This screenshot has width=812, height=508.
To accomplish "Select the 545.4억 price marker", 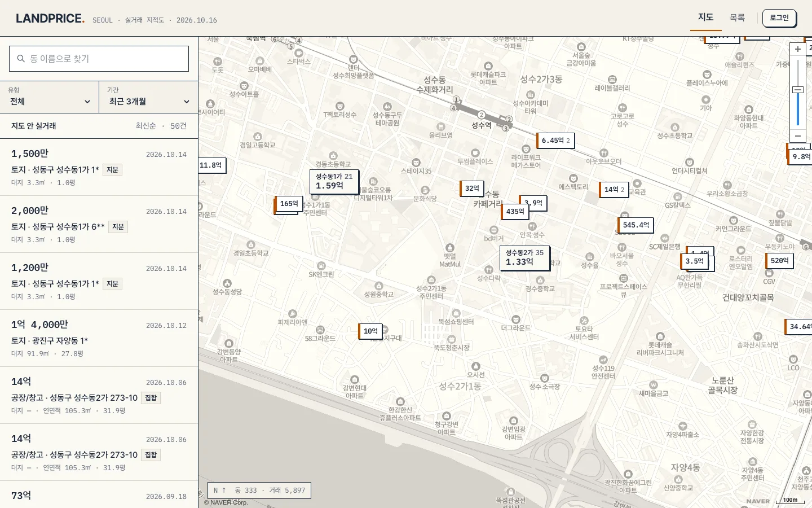I will click(636, 225).
